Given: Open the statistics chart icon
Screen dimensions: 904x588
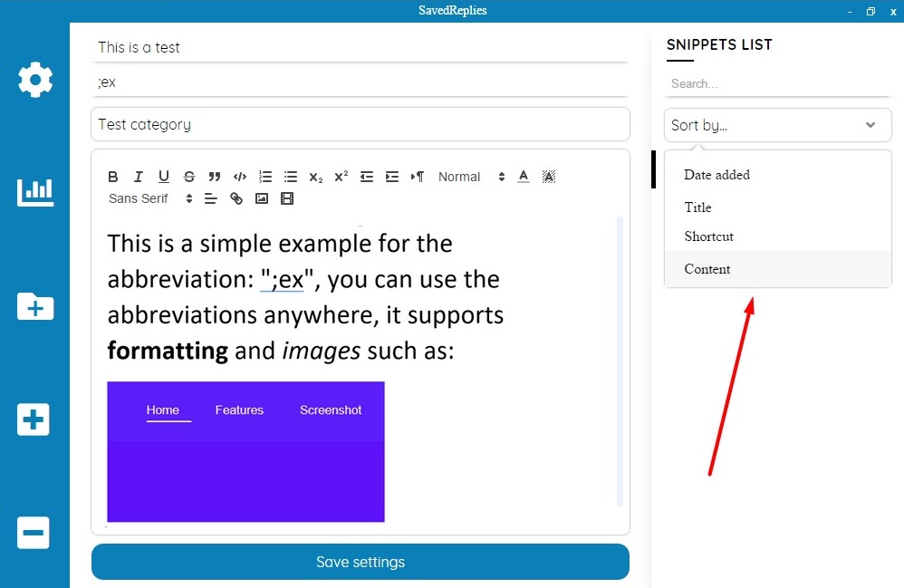Looking at the screenshot, I should pyautogui.click(x=35, y=192).
